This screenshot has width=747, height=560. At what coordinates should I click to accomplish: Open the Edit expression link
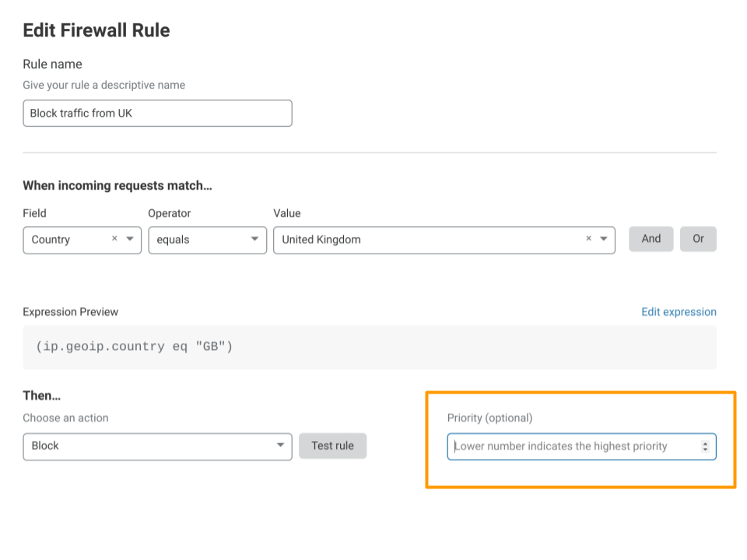(x=679, y=311)
